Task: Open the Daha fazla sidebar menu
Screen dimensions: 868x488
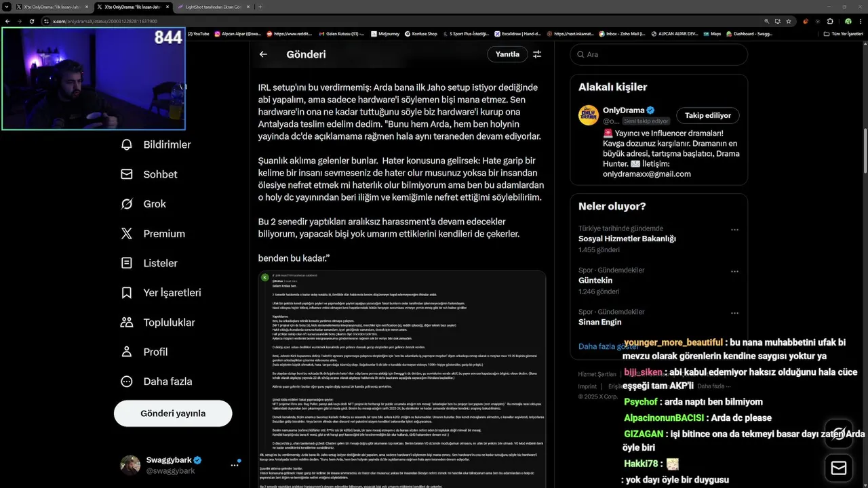Action: point(157,382)
